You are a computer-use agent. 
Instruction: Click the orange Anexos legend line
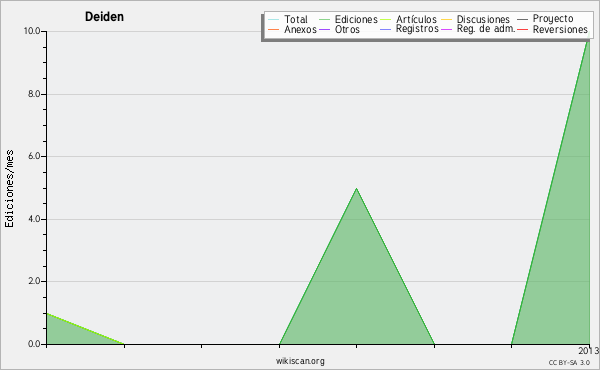coord(274,29)
